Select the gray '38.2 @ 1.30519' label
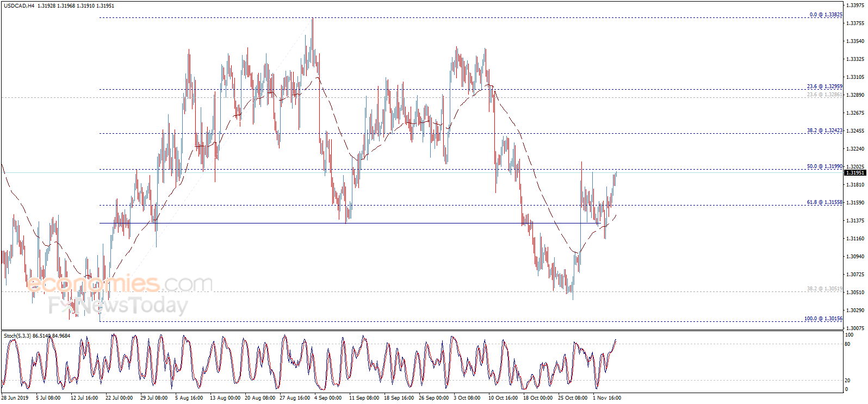 tap(825, 289)
